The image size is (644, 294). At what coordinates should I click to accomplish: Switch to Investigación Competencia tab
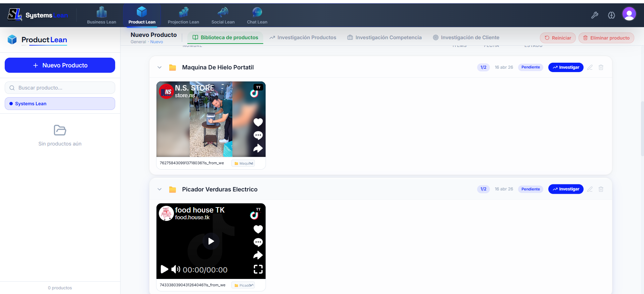[x=384, y=38]
